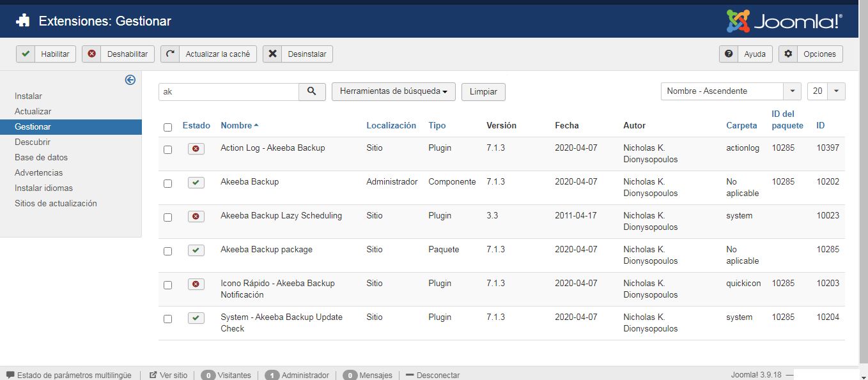Select checkbox for Akeeba Backup package

tap(167, 251)
